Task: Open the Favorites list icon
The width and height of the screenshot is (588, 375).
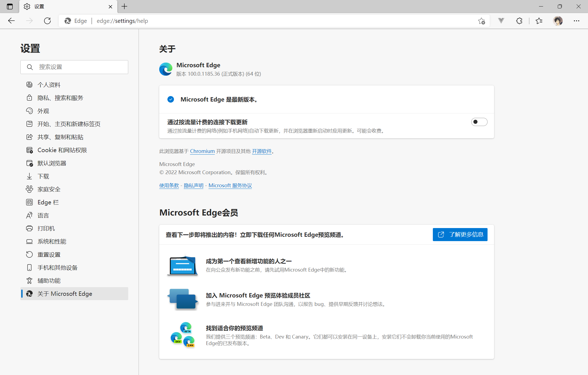Action: tap(539, 21)
